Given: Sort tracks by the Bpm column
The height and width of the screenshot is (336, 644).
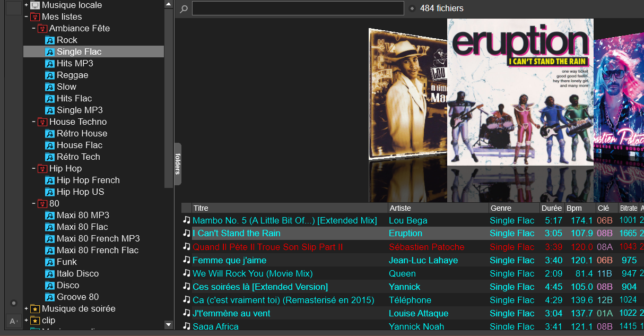Looking at the screenshot, I should pos(580,208).
